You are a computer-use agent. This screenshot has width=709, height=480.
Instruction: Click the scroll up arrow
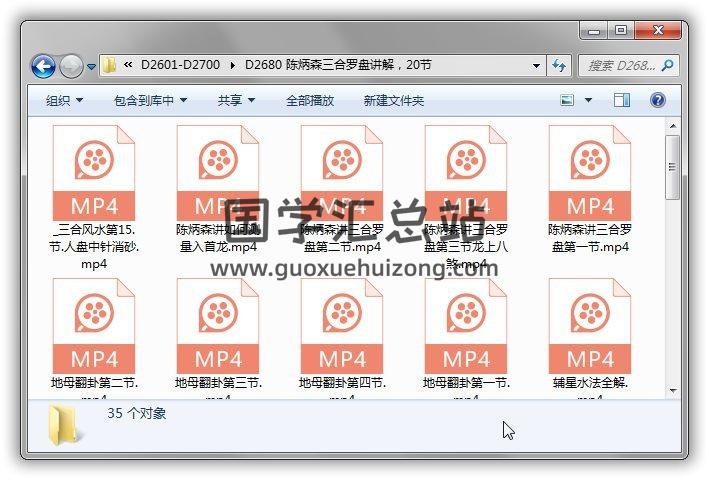[672, 126]
